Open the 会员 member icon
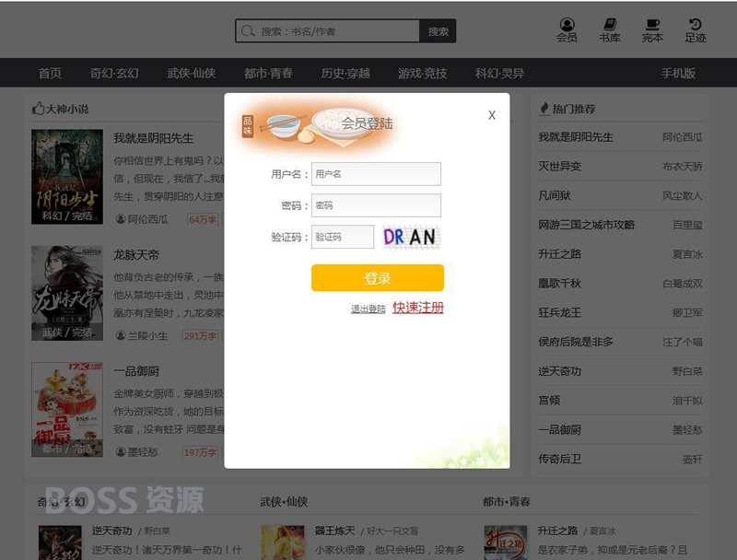This screenshot has width=737, height=560. tap(567, 30)
